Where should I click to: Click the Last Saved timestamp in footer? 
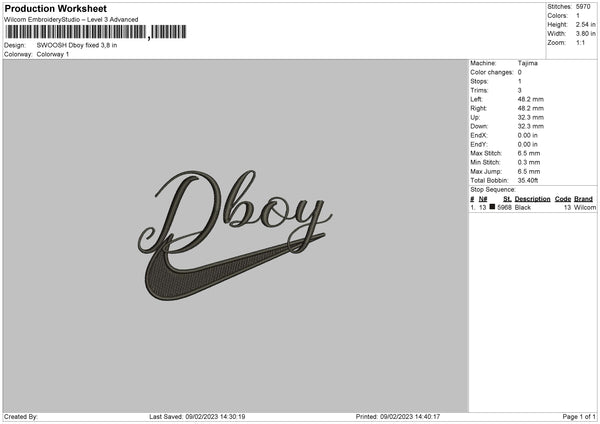pyautogui.click(x=197, y=417)
